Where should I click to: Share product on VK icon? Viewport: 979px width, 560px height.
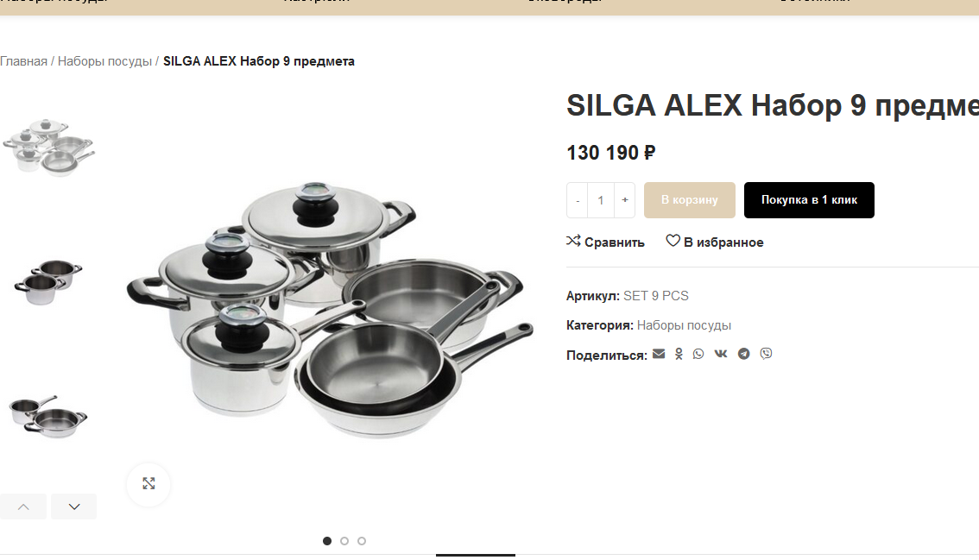click(721, 354)
